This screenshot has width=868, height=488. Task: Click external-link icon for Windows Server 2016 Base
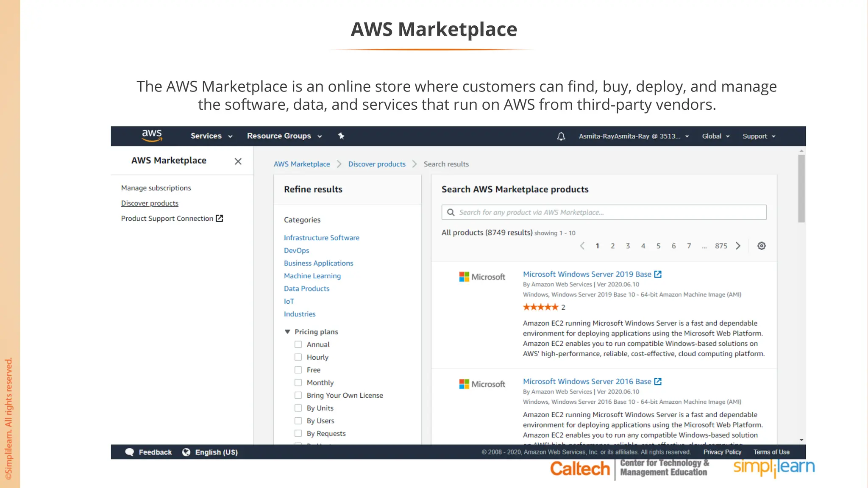pyautogui.click(x=658, y=381)
